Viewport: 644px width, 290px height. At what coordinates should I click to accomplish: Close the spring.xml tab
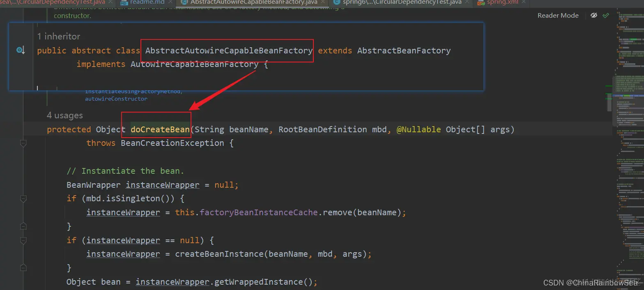tap(523, 2)
